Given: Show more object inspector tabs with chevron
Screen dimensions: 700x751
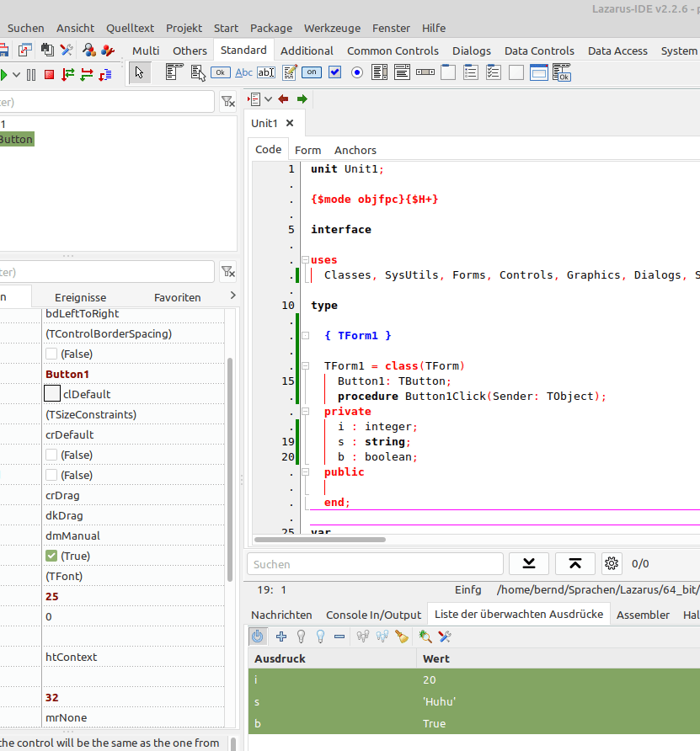Looking at the screenshot, I should coord(232,296).
